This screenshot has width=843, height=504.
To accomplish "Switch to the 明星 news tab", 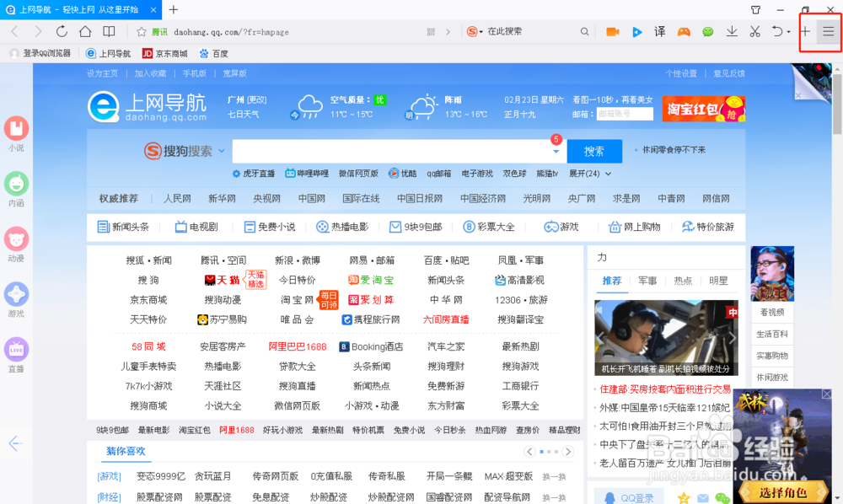I will click(718, 281).
